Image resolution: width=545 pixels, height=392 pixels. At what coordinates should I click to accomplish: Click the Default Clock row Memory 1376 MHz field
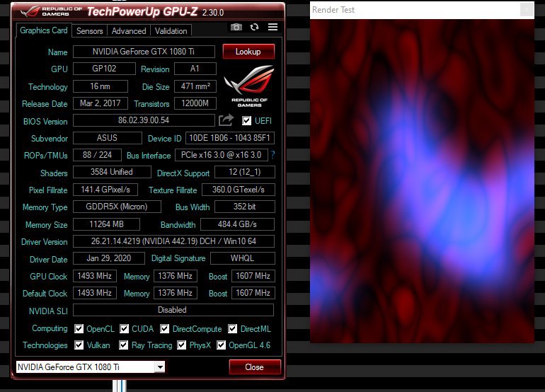[x=176, y=293]
